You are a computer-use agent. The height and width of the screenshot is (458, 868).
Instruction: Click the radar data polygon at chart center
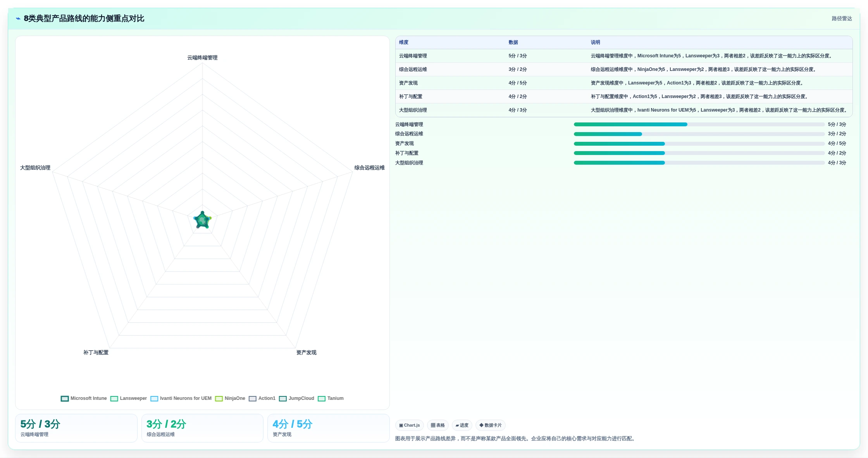[x=202, y=220]
